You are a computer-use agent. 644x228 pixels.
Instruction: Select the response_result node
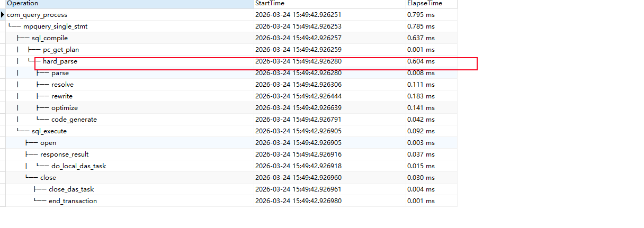[64, 154]
